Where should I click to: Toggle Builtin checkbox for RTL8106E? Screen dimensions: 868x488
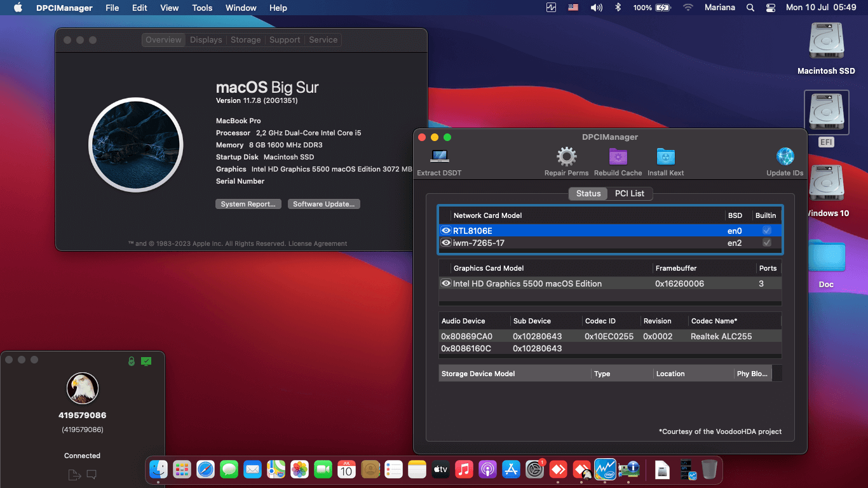point(767,231)
